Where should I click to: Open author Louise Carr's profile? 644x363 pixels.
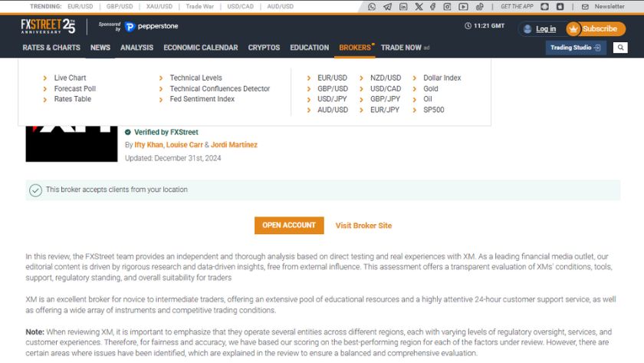185,145
